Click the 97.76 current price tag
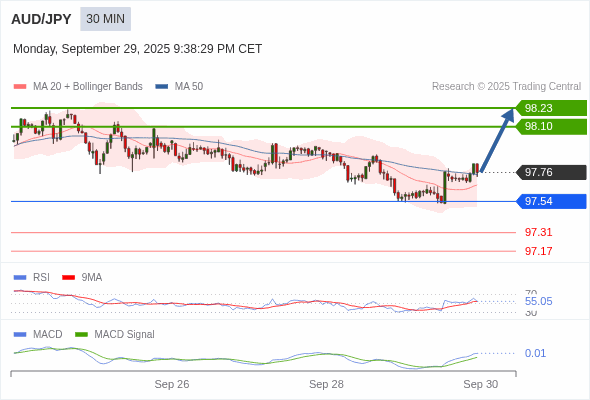 tap(551, 172)
